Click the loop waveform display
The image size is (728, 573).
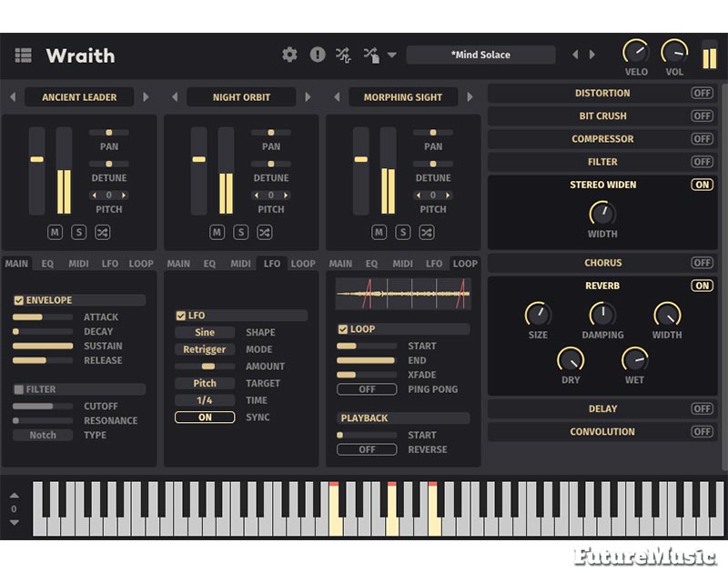click(x=403, y=294)
